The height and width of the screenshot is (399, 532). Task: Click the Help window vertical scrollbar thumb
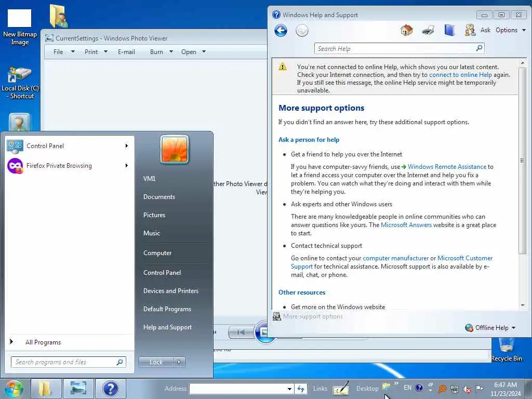tap(523, 161)
